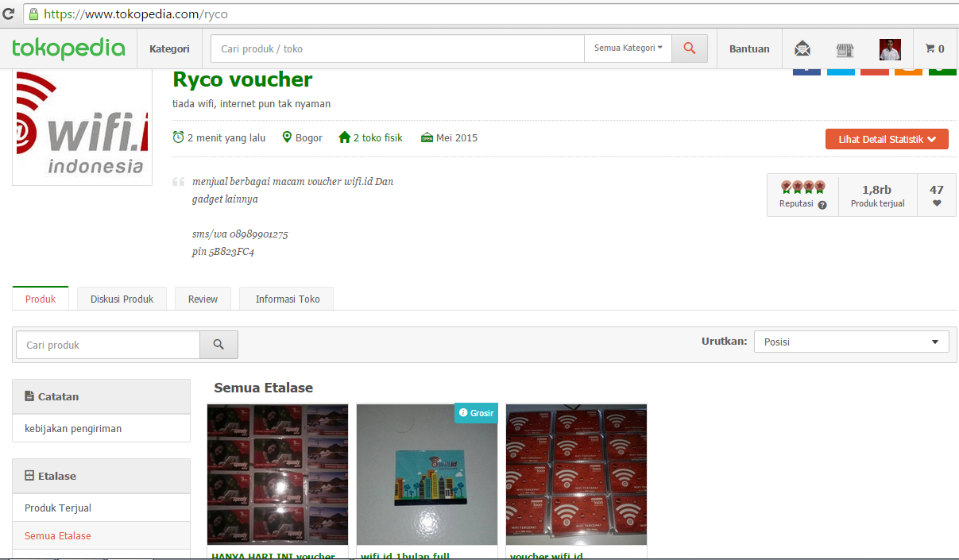The width and height of the screenshot is (959, 560).
Task: Click the shop tagline 'tiada wifi, internet pun tak nyaman'
Action: point(251,103)
